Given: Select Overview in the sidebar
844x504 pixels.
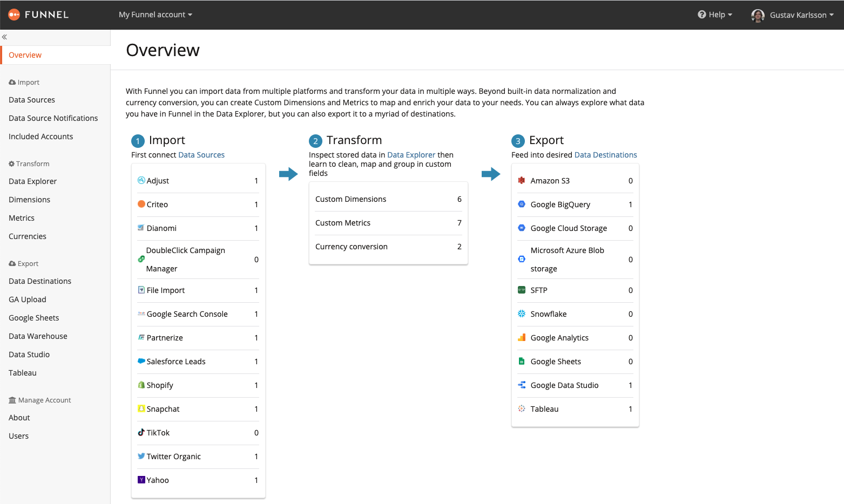Looking at the screenshot, I should 55,55.
